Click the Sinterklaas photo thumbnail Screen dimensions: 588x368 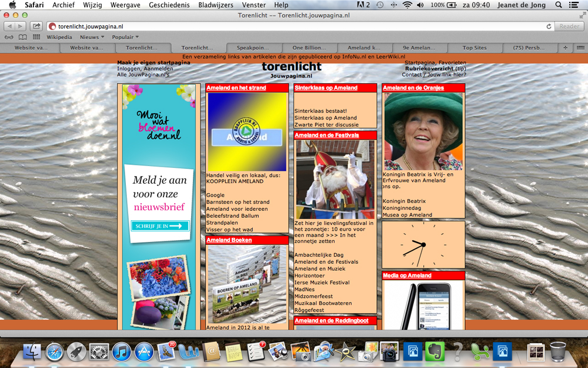335,180
